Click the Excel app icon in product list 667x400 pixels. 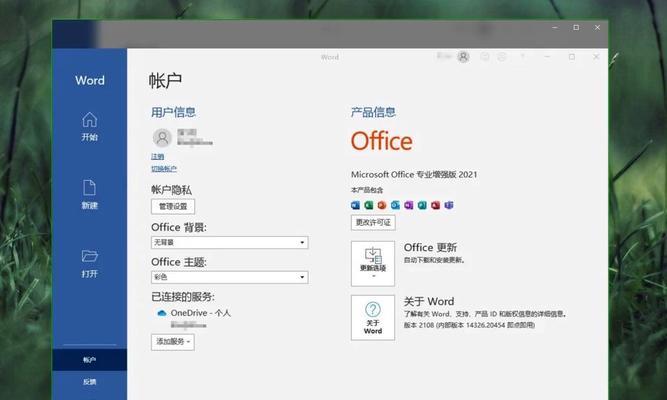tap(369, 206)
